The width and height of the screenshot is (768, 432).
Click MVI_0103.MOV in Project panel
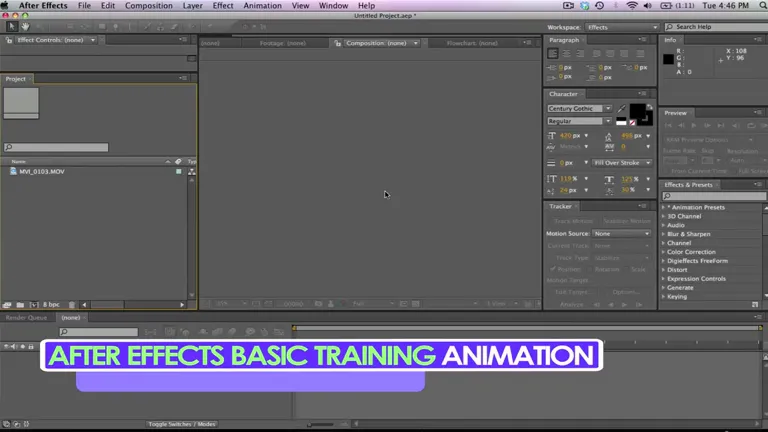click(42, 171)
